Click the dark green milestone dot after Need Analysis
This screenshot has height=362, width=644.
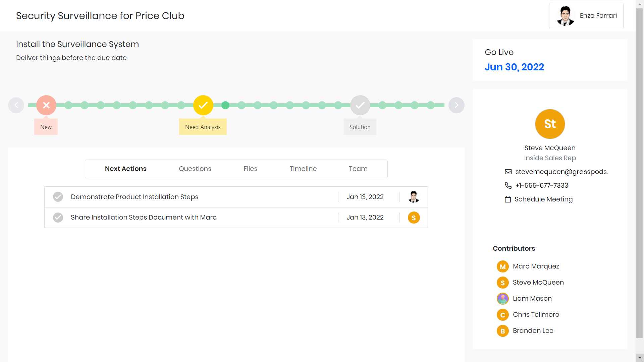[225, 105]
